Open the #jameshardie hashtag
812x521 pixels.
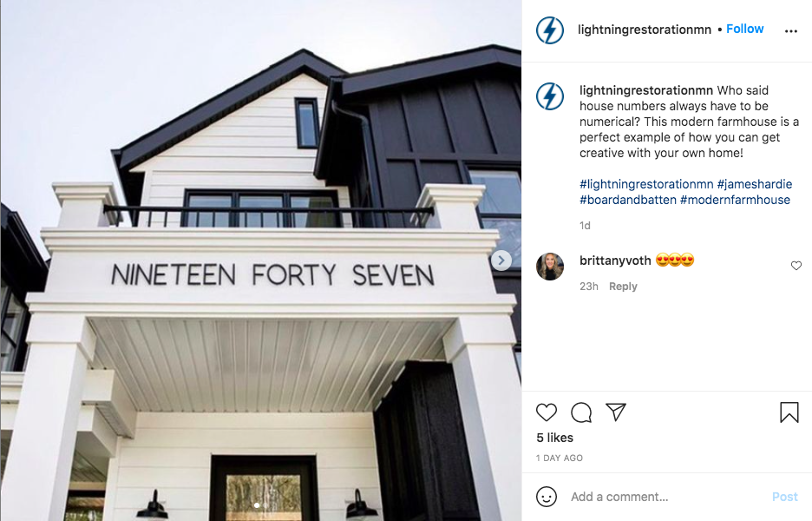(x=755, y=184)
